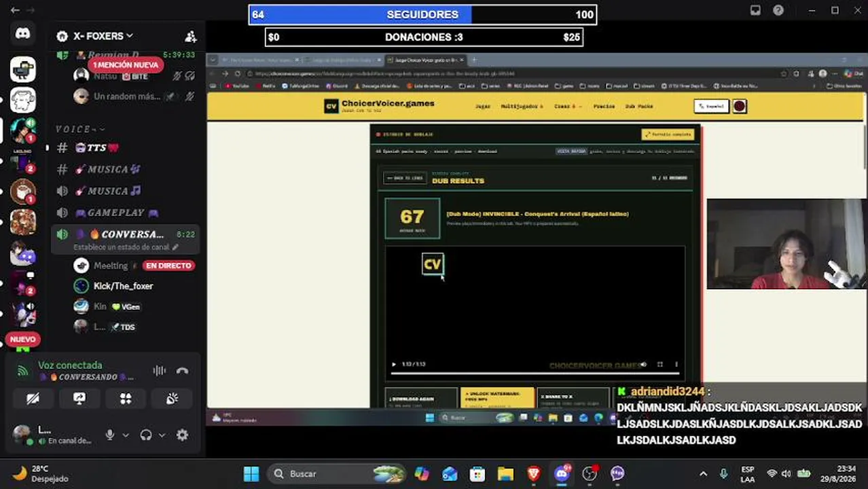The image size is (868, 489).
Task: Start an activity in voice channel
Action: point(126,399)
